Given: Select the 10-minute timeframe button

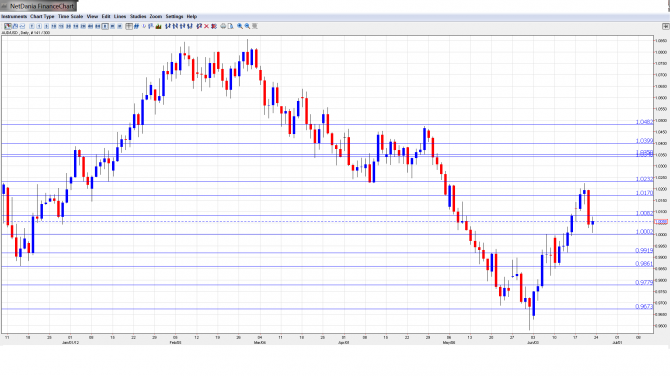Looking at the screenshot, I should click(x=53, y=26).
